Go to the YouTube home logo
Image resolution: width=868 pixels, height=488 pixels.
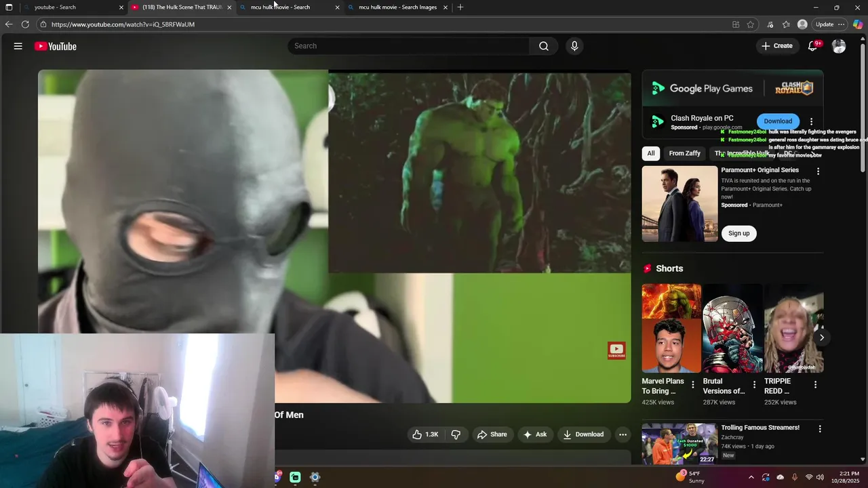point(56,46)
